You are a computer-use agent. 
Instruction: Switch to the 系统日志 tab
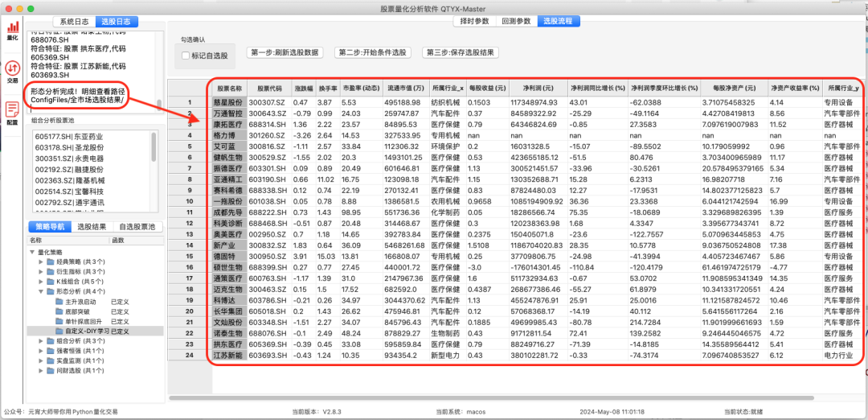[x=74, y=22]
